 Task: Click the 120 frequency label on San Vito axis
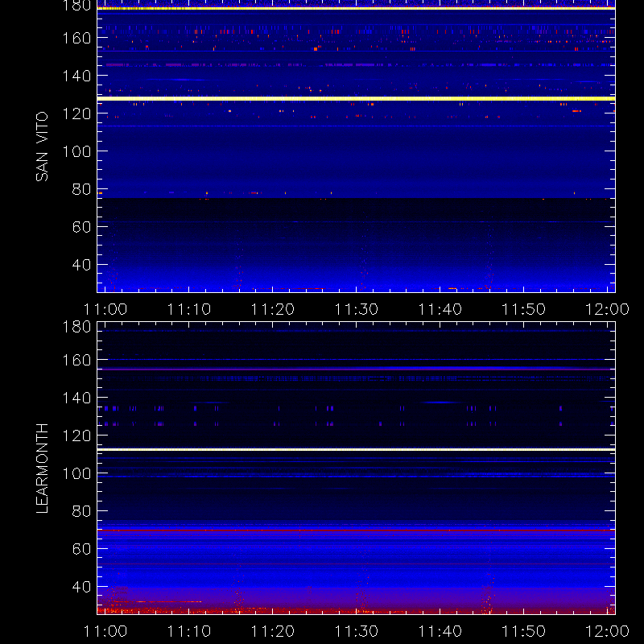[x=76, y=114]
